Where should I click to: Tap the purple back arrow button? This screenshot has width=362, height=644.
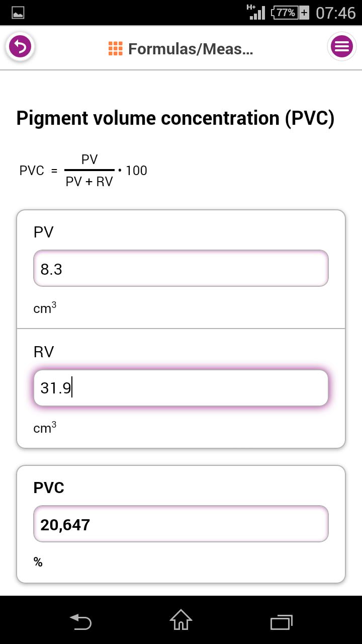pyautogui.click(x=20, y=47)
